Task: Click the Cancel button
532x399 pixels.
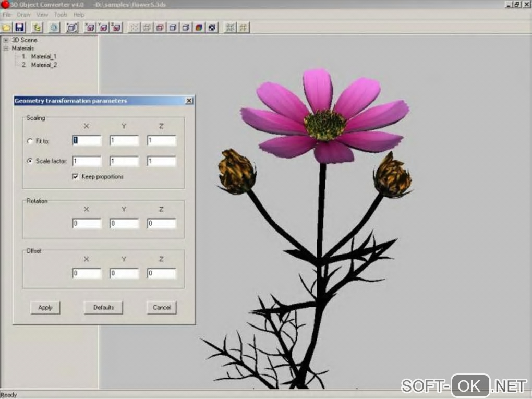Action: pyautogui.click(x=162, y=307)
